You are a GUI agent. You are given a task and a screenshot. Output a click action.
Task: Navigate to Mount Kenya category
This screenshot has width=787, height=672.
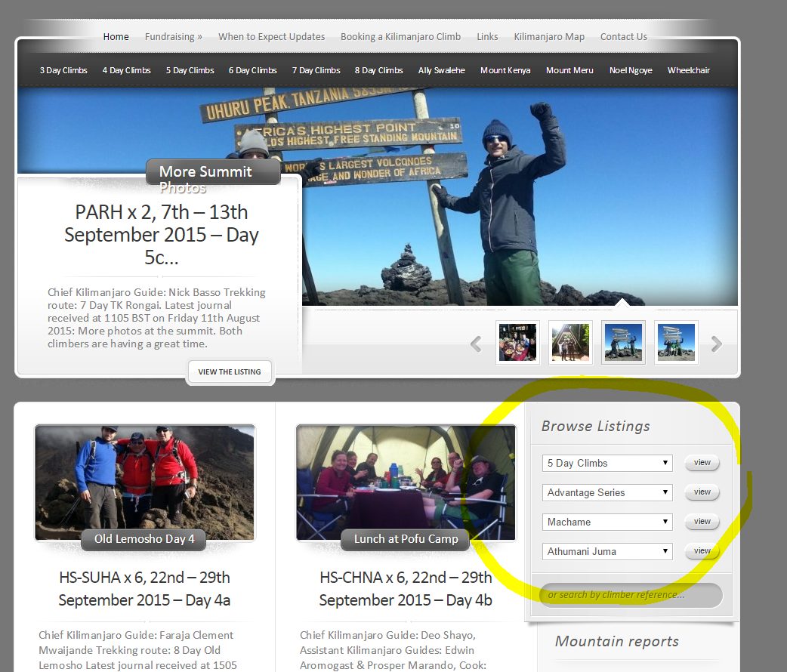pos(505,70)
